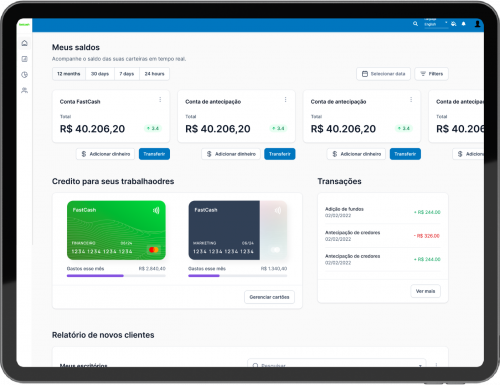Click the Gerenciar cartões button
The image size is (500, 385).
click(269, 297)
